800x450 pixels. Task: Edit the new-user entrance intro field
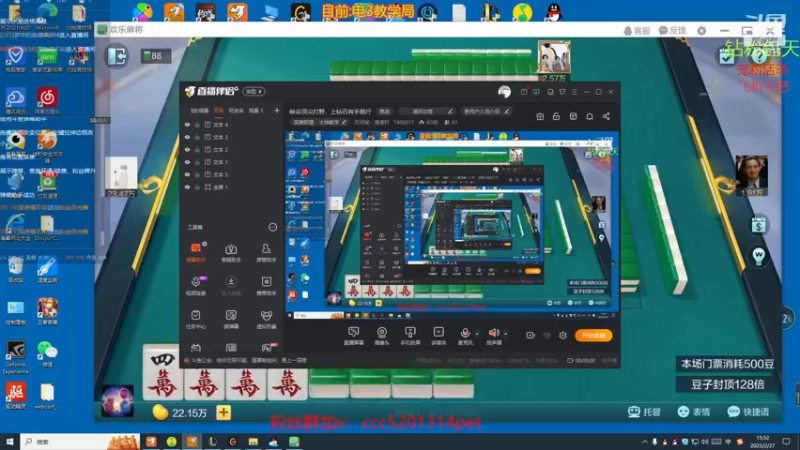[485, 111]
